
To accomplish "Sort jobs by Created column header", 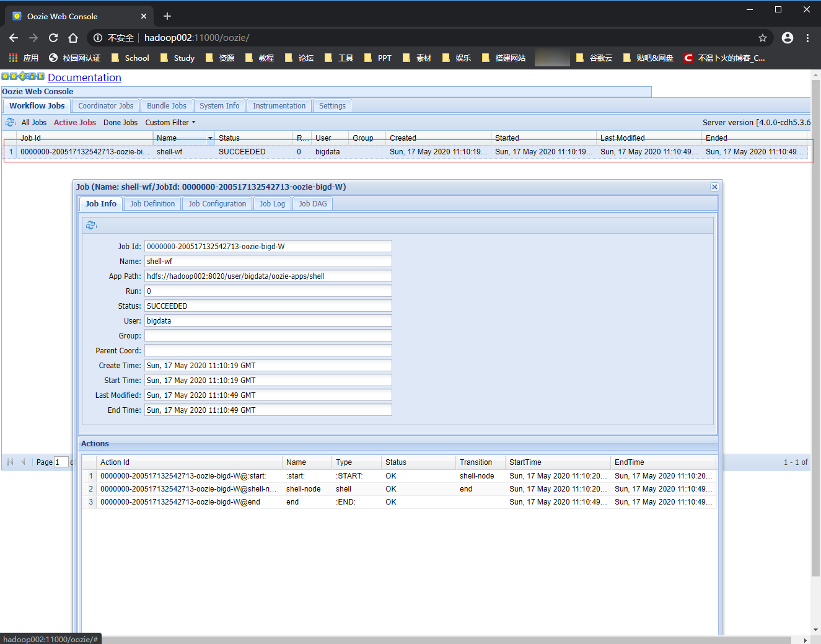I will tap(438, 138).
